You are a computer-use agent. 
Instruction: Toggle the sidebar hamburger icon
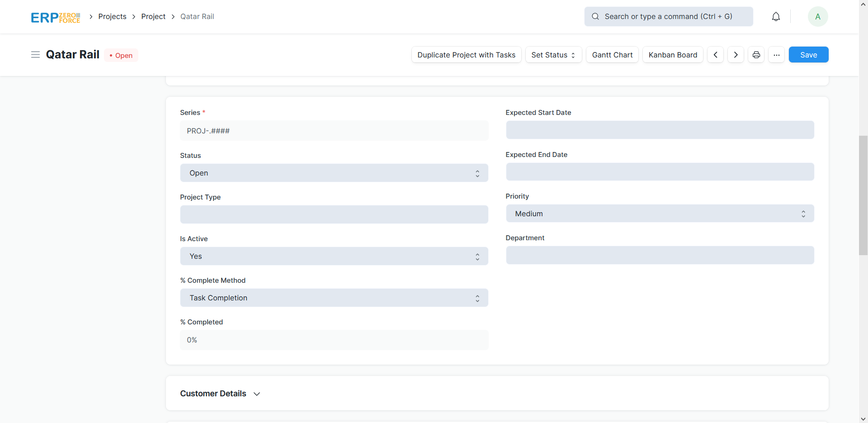[x=35, y=55]
